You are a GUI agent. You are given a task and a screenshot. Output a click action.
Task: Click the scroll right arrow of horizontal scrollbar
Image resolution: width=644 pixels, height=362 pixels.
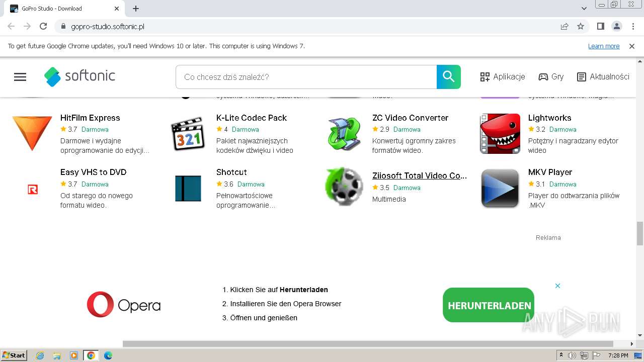632,344
